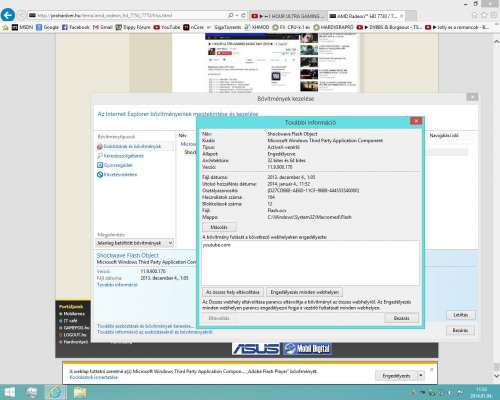Click További információ link under Shockwave details
500x400 pixels.
(x=117, y=285)
